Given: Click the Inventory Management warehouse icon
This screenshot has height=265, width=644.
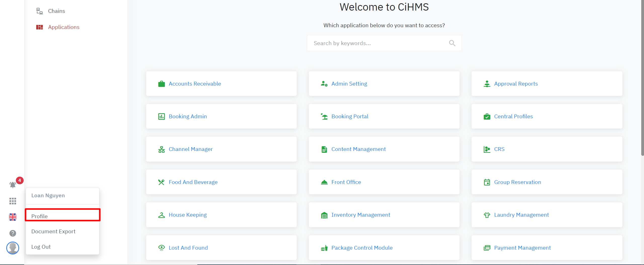Looking at the screenshot, I should (x=324, y=215).
